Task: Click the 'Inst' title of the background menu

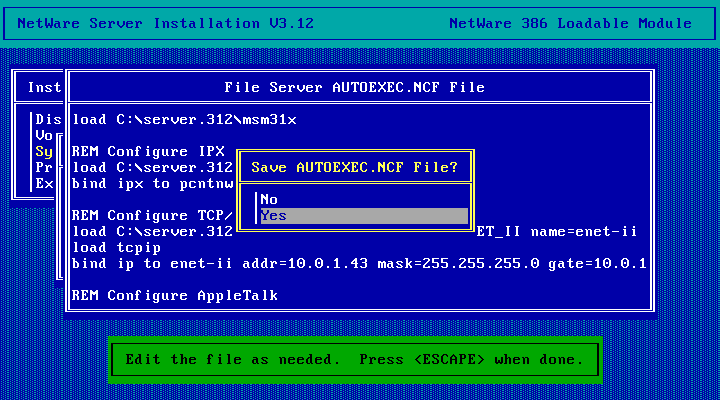Action: click(44, 87)
